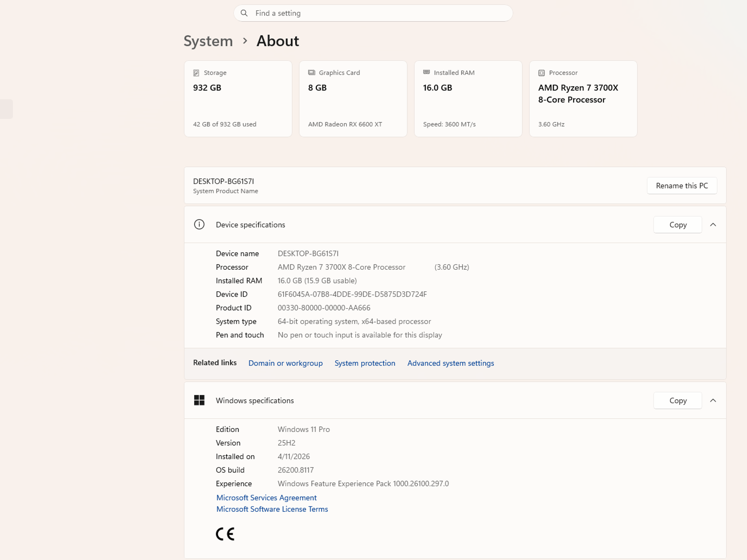Copy the Windows specifications
The width and height of the screenshot is (747, 560).
coord(678,400)
